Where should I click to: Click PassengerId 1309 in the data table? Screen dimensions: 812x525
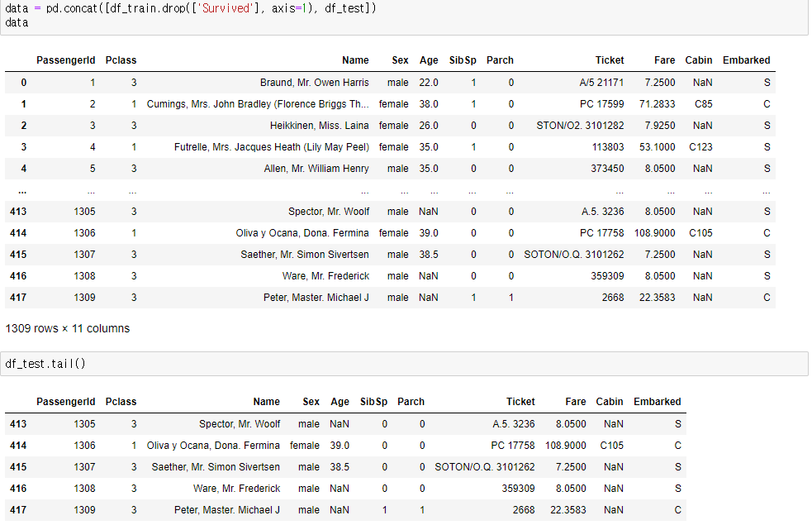tap(84, 298)
